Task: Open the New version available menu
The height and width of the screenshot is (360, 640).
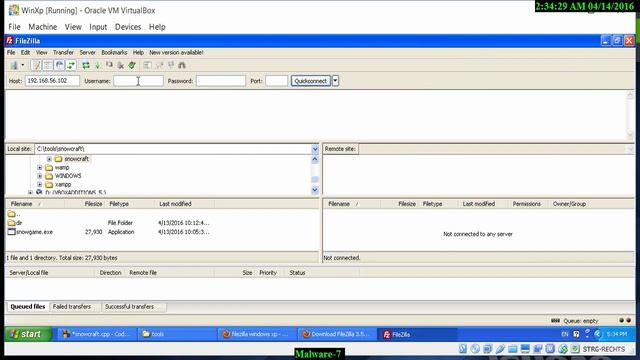Action: coord(176,53)
